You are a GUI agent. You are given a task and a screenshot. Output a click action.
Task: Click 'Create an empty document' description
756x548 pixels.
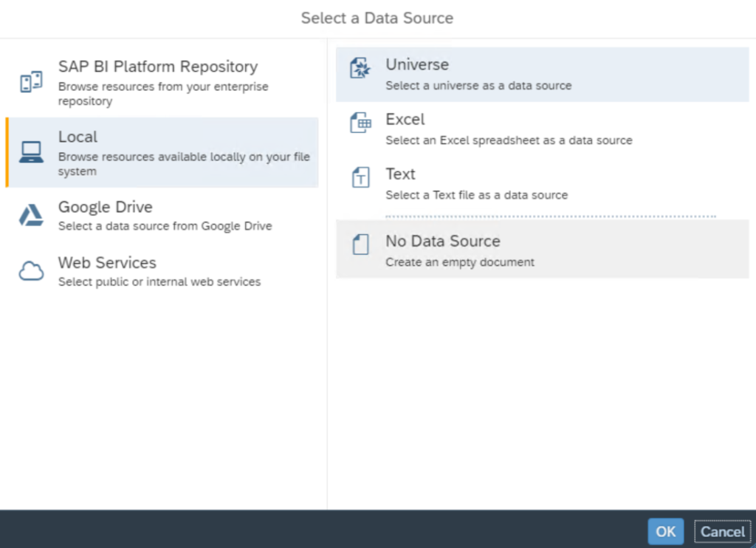(459, 262)
